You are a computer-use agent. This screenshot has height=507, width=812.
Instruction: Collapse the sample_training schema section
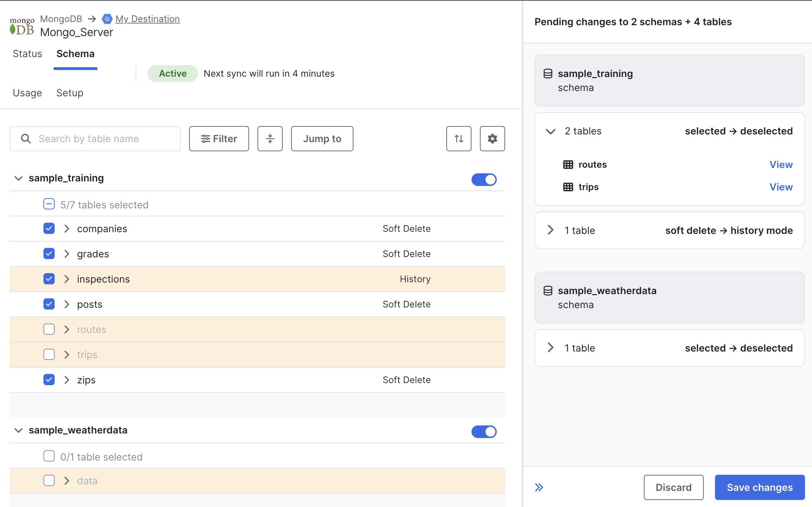(x=18, y=178)
